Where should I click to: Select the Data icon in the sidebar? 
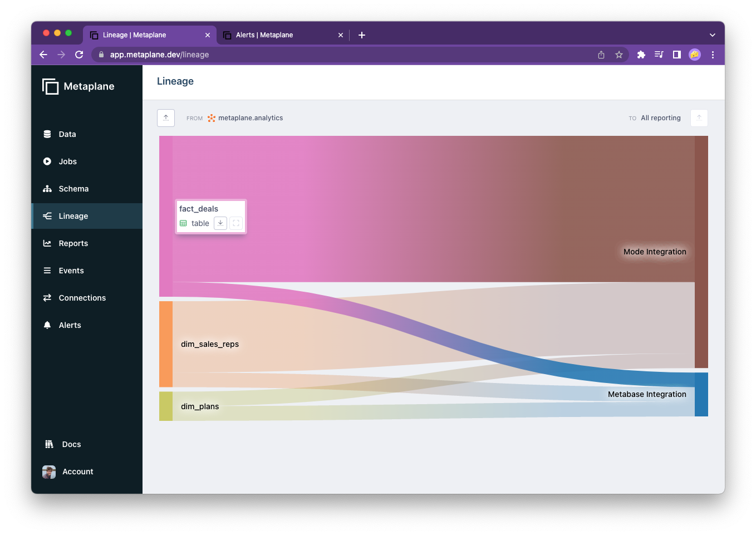pos(47,134)
